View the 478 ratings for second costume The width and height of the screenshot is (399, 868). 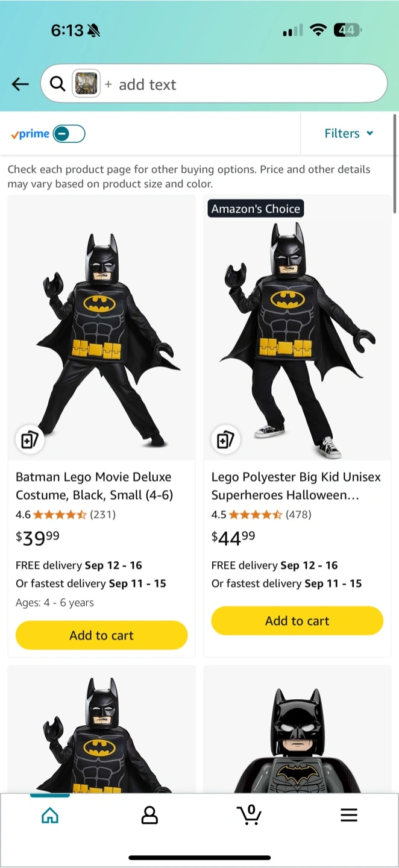tap(298, 515)
